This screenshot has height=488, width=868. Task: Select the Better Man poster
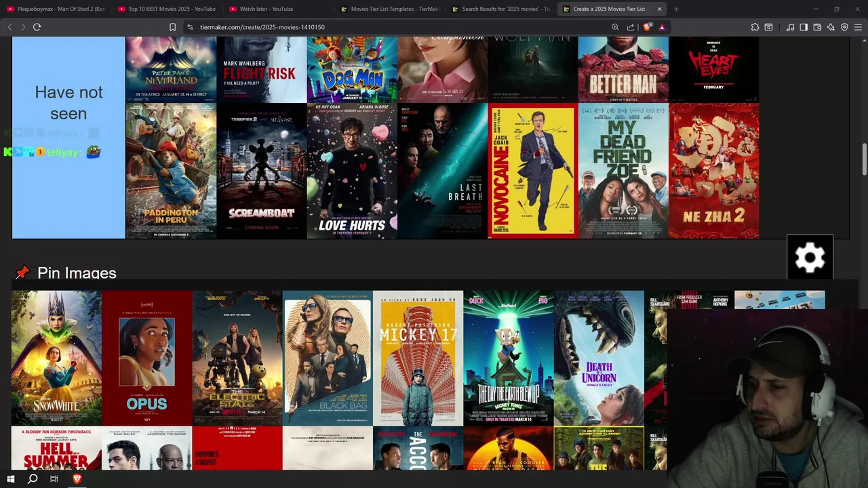623,69
